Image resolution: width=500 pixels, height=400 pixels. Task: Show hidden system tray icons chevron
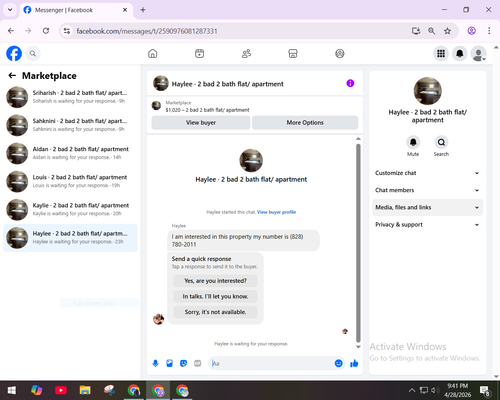412,390
